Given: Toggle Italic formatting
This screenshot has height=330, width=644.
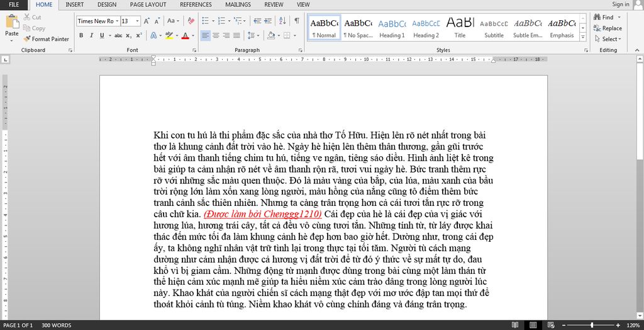Looking at the screenshot, I should point(91,35).
